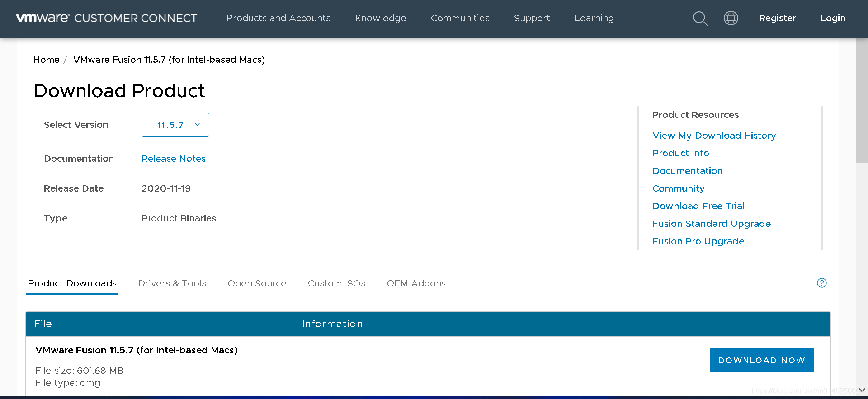Open Fusion Standard Upgrade link

[712, 224]
